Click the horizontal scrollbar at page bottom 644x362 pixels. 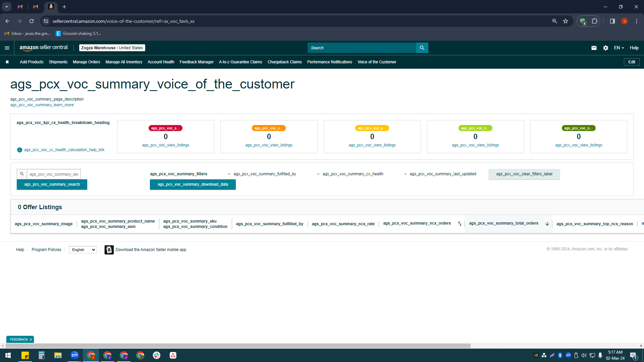tap(238, 346)
